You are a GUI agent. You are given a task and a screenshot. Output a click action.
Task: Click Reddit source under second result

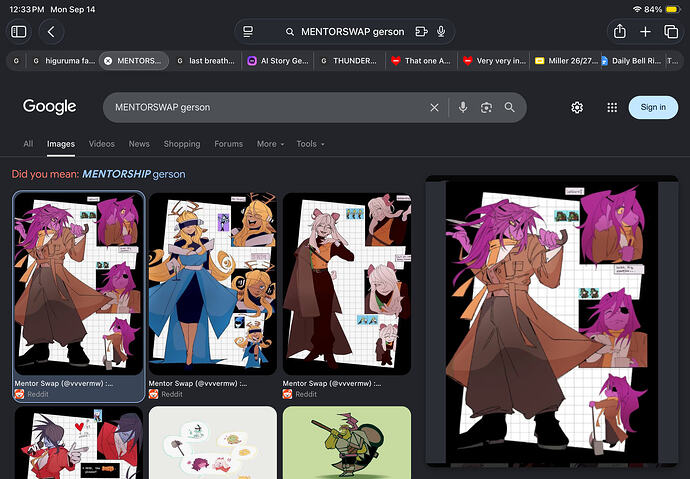click(x=166, y=394)
